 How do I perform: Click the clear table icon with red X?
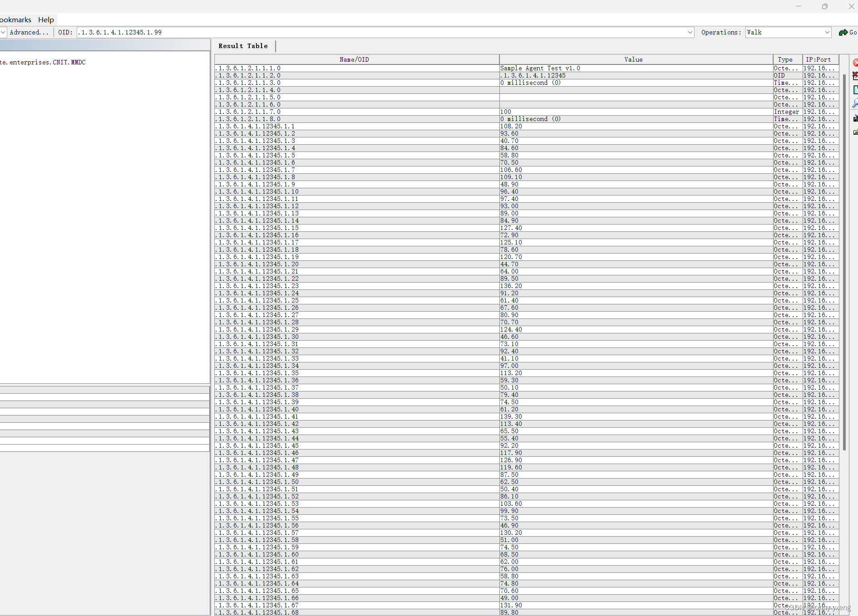(x=855, y=76)
